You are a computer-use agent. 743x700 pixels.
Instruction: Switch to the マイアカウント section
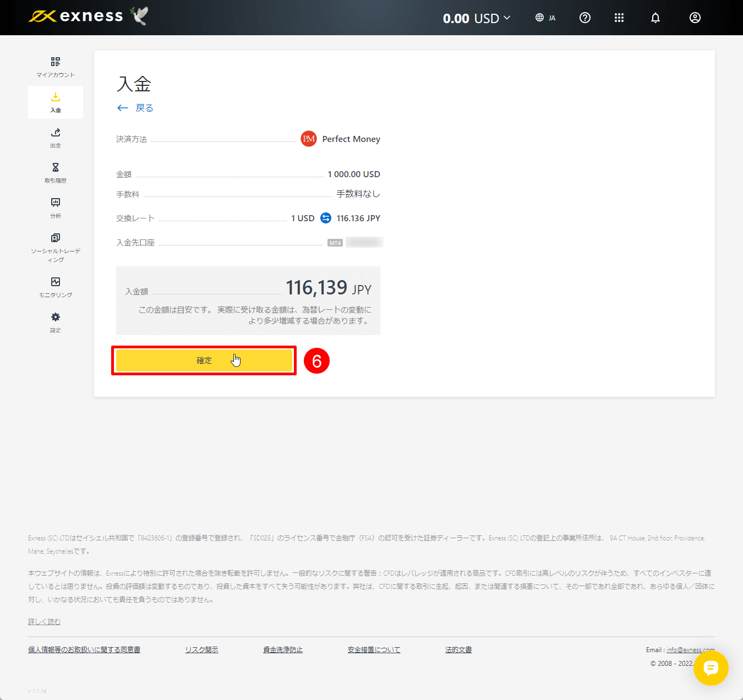point(55,66)
